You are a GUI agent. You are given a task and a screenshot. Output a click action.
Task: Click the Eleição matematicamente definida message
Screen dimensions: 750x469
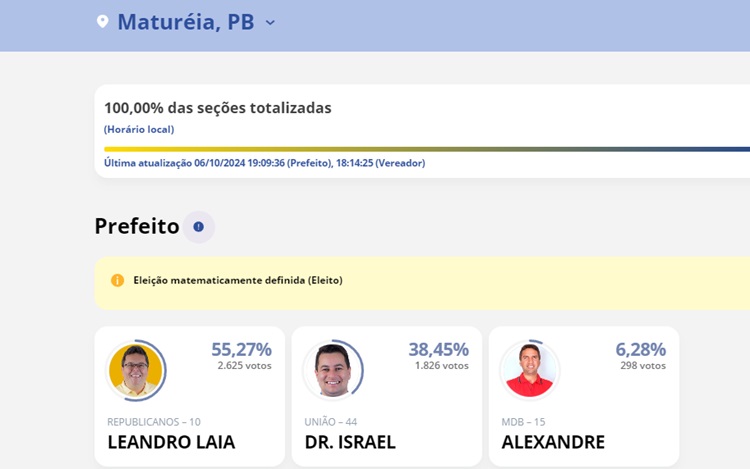point(238,281)
